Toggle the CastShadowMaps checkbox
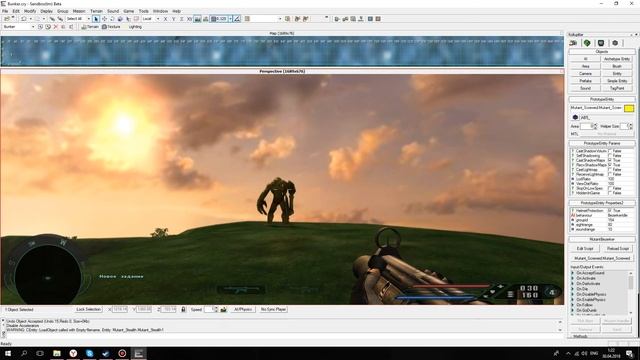 click(x=610, y=160)
